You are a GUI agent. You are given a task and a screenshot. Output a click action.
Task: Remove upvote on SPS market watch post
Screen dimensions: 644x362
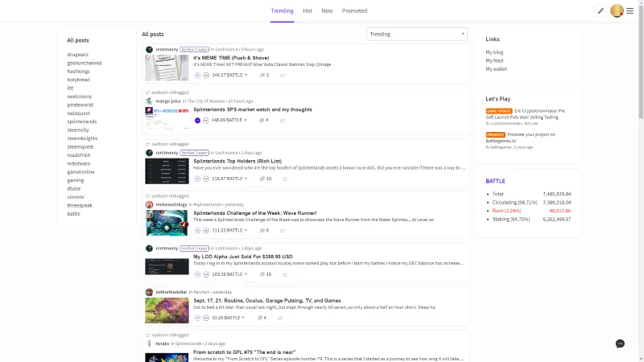[197, 120]
